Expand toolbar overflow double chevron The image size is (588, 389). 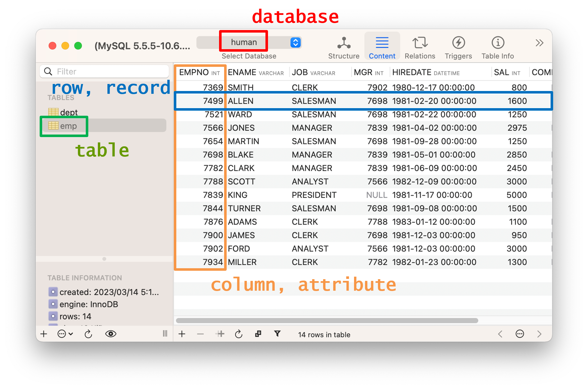click(539, 43)
